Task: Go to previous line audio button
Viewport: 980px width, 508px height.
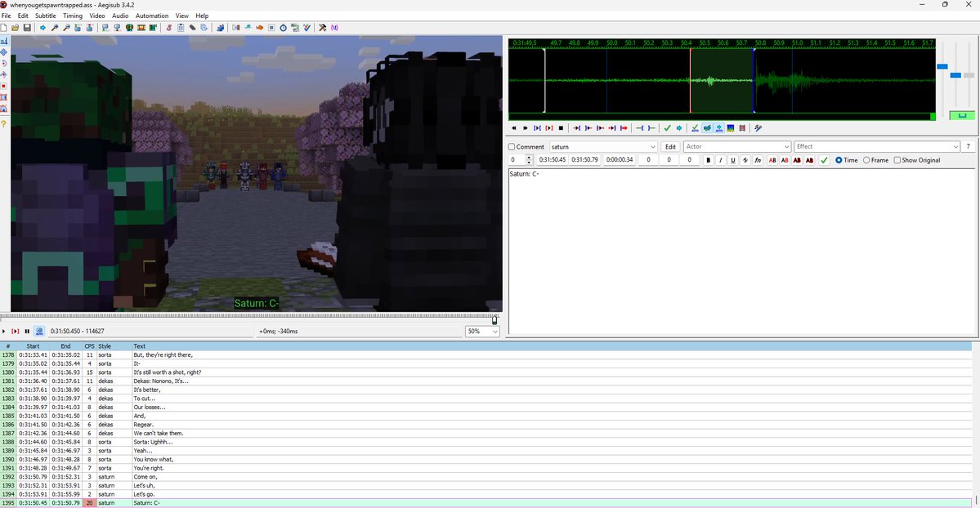Action: (x=514, y=128)
